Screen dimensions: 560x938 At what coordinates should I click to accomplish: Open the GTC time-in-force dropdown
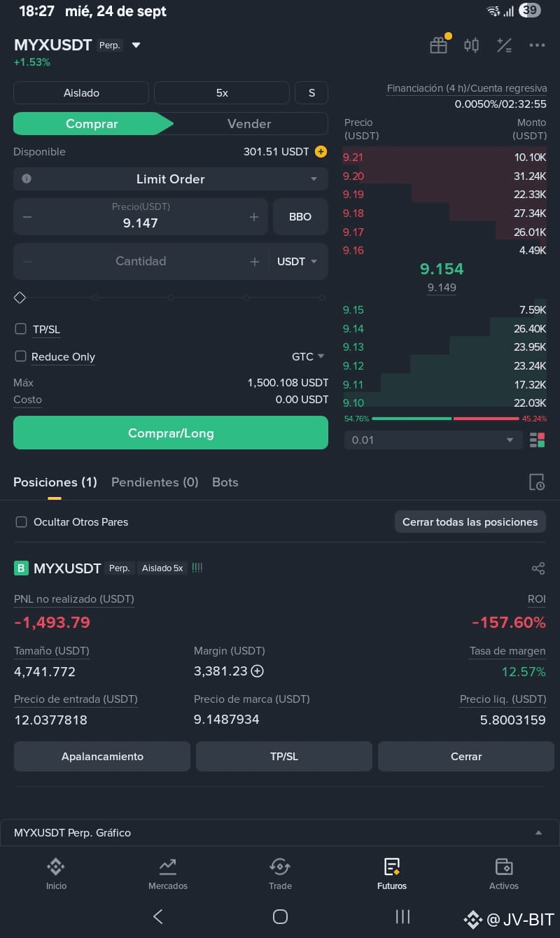[x=308, y=356]
